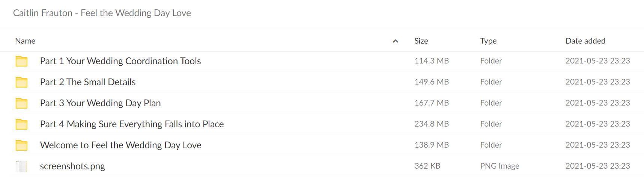Open the Welcome to Feel the Wedding Day Love name
The height and width of the screenshot is (184, 644).
(x=120, y=145)
